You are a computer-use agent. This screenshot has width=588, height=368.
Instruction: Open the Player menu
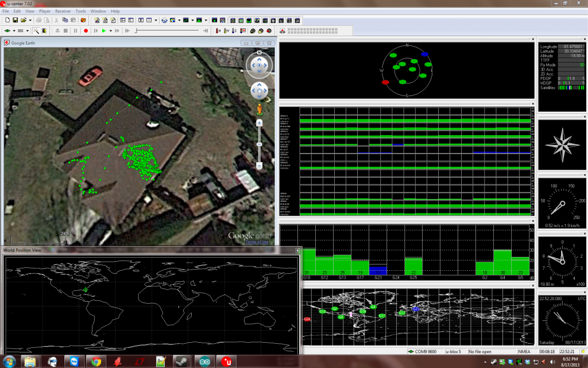coord(45,11)
